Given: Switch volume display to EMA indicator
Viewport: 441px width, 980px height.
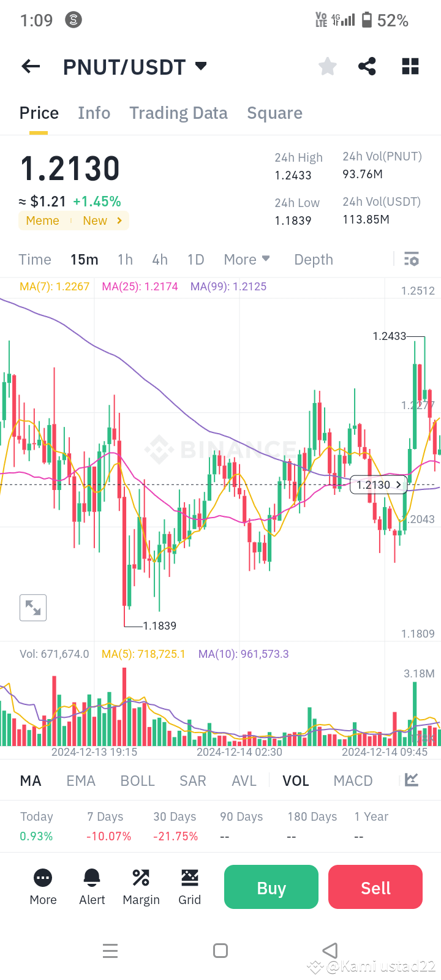Looking at the screenshot, I should tap(80, 780).
